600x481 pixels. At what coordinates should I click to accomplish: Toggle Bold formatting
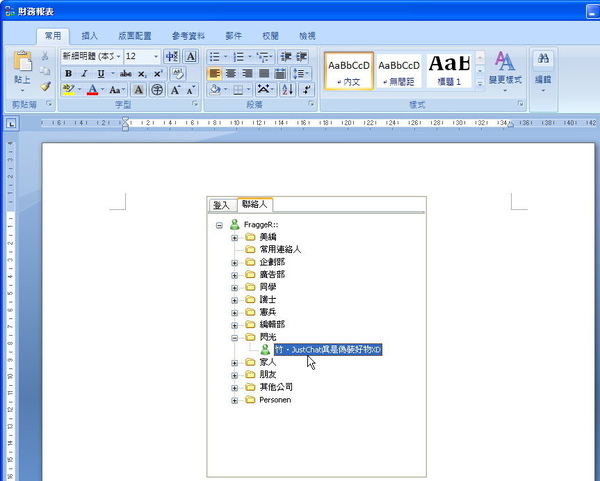[x=68, y=73]
